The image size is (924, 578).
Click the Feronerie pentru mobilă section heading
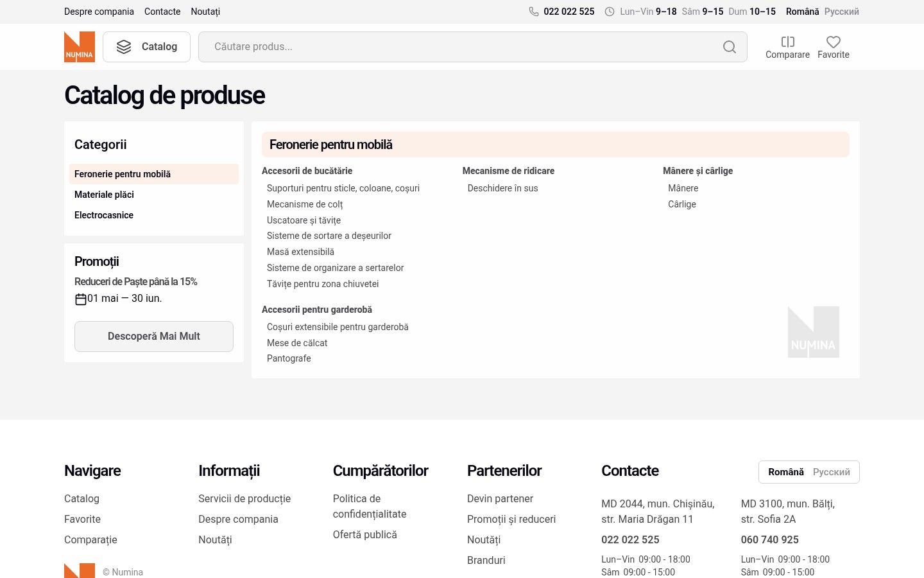pyautogui.click(x=556, y=144)
